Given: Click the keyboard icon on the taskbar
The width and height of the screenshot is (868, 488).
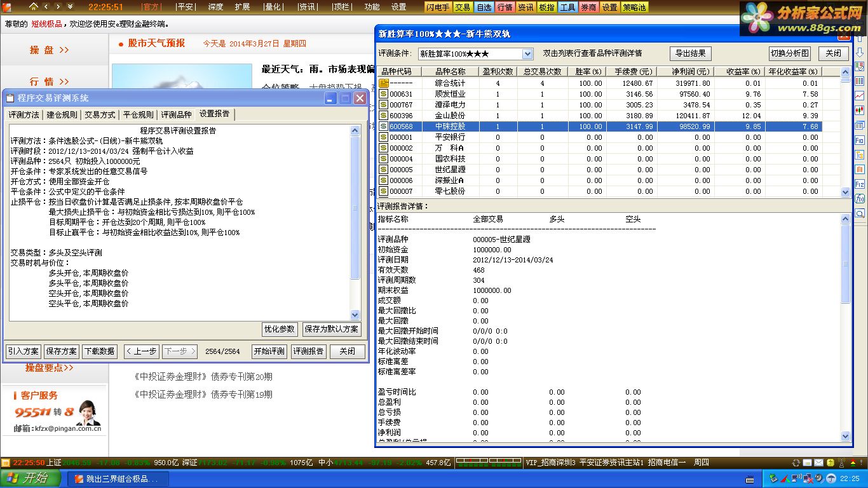Looking at the screenshot, I should pos(750,479).
